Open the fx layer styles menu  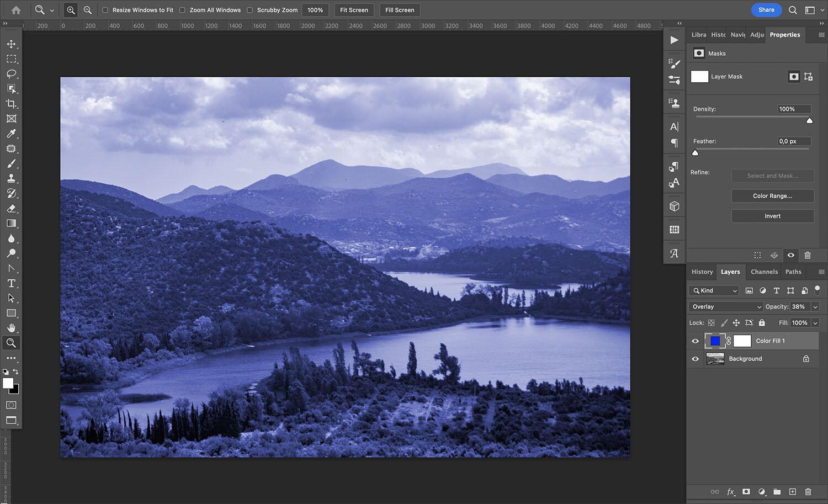click(x=730, y=491)
